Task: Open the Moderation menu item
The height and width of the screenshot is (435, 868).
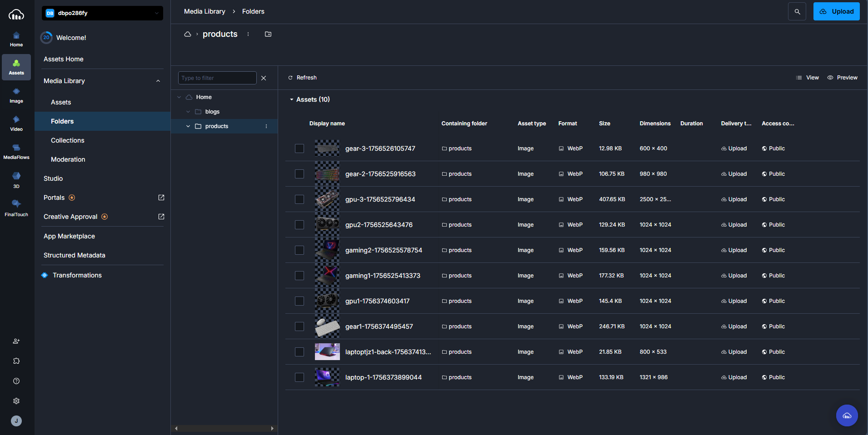Action: [x=68, y=159]
